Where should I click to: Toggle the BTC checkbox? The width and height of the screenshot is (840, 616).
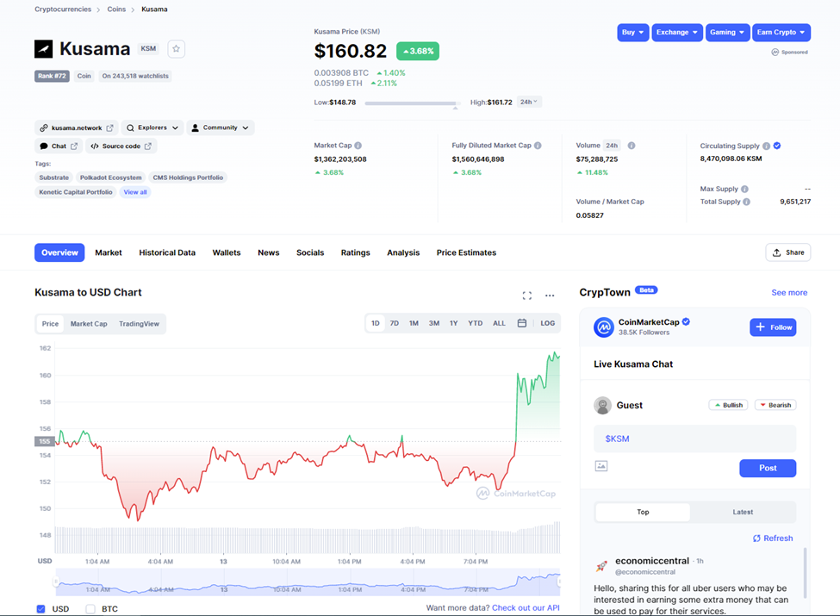coord(90,609)
